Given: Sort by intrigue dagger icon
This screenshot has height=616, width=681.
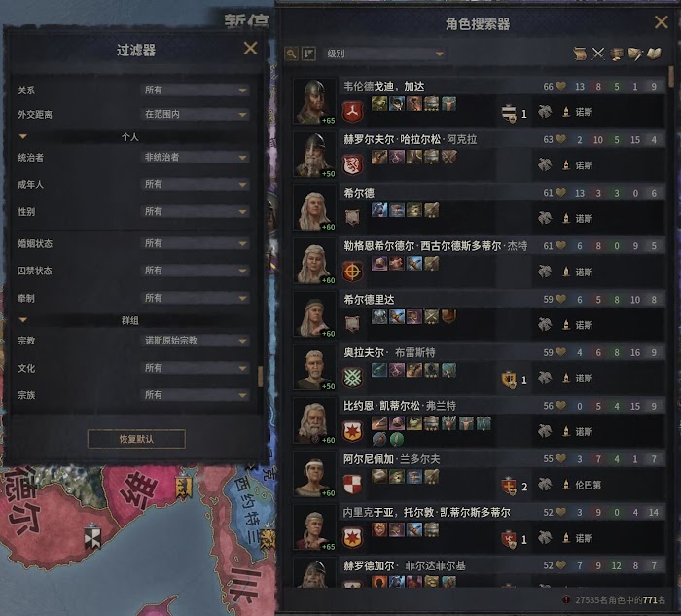Looking at the screenshot, I should click(635, 54).
